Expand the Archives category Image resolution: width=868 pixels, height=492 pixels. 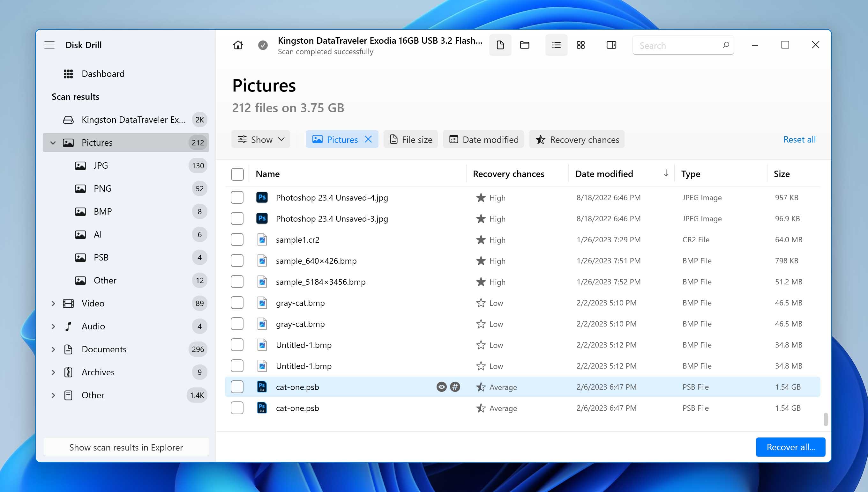tap(53, 372)
